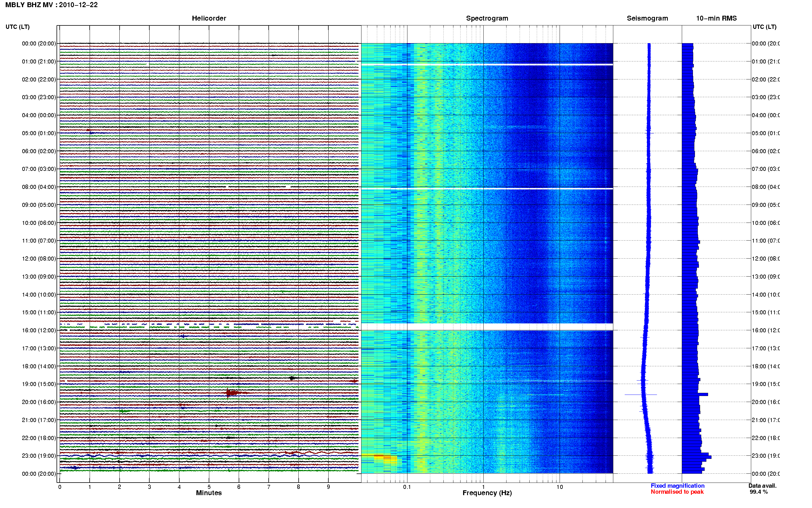Click the left axis label 19:00 (15:00)
The height and width of the screenshot is (508, 812).
point(39,384)
